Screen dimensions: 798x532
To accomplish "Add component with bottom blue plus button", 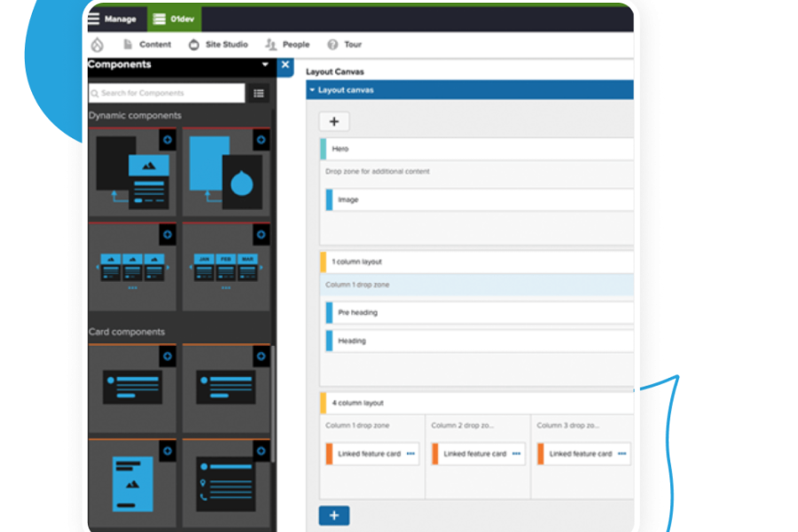I will click(334, 515).
